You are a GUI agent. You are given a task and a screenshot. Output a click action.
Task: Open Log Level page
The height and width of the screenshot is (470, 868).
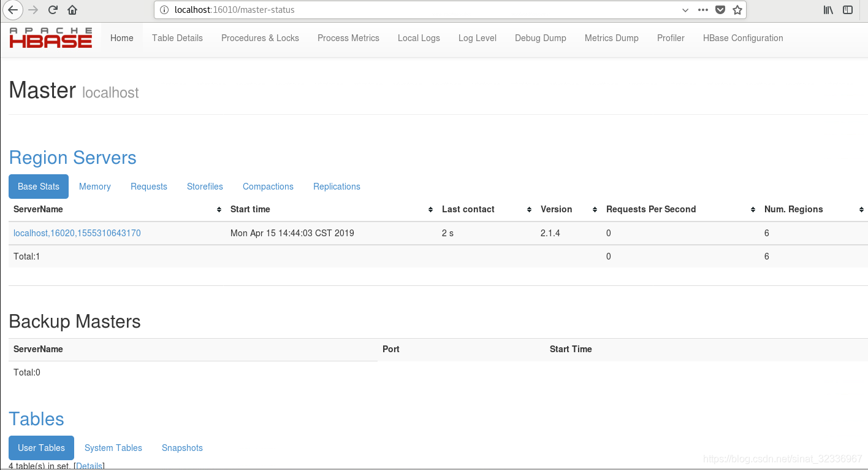click(478, 38)
